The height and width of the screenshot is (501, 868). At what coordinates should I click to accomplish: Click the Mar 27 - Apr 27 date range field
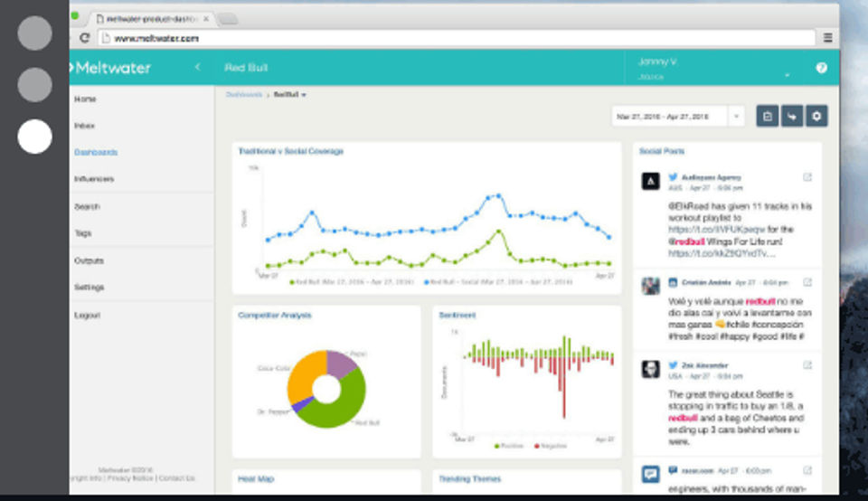[x=669, y=117]
